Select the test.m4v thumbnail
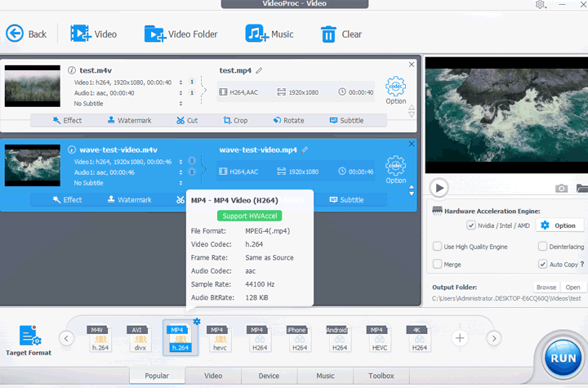This screenshot has height=388, width=588. click(x=32, y=86)
